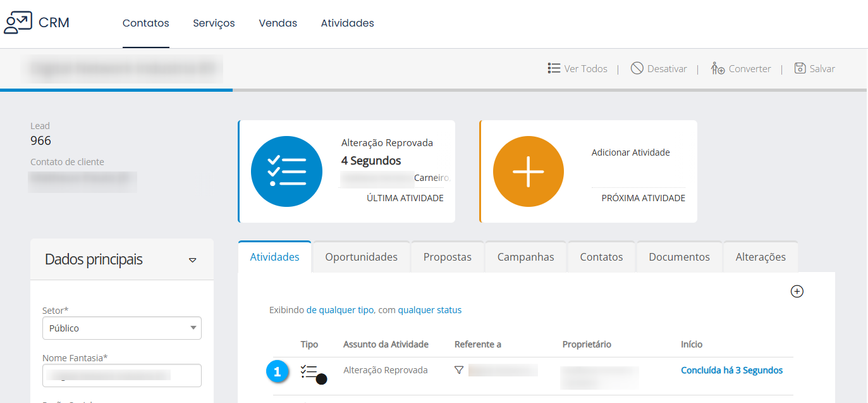Click the funnel icon in Referente a column
Viewport: 868px width, 403px height.
[x=459, y=370]
